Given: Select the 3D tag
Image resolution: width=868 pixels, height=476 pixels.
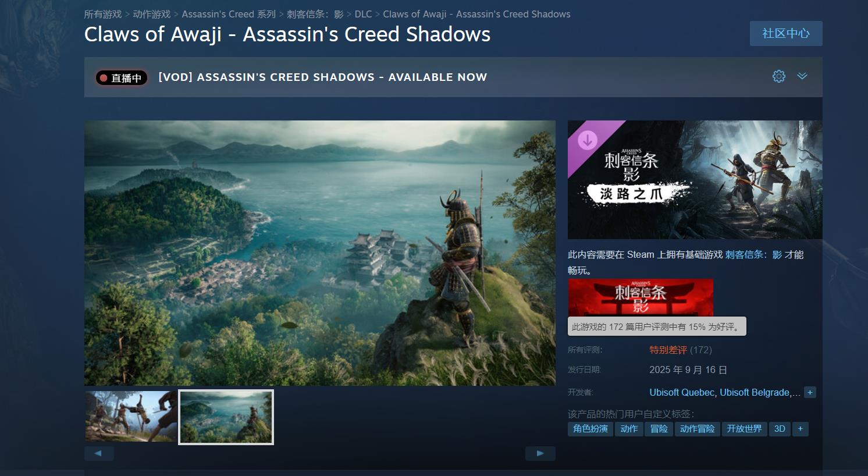Looking at the screenshot, I should (780, 429).
